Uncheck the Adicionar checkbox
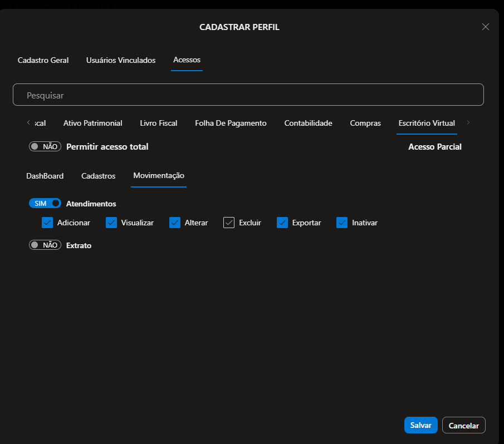 point(47,223)
